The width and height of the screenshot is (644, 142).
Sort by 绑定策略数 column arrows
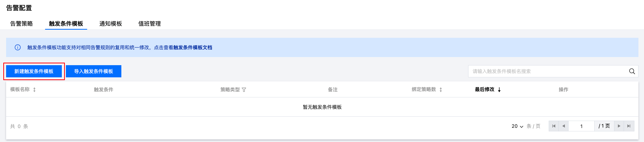441,90
